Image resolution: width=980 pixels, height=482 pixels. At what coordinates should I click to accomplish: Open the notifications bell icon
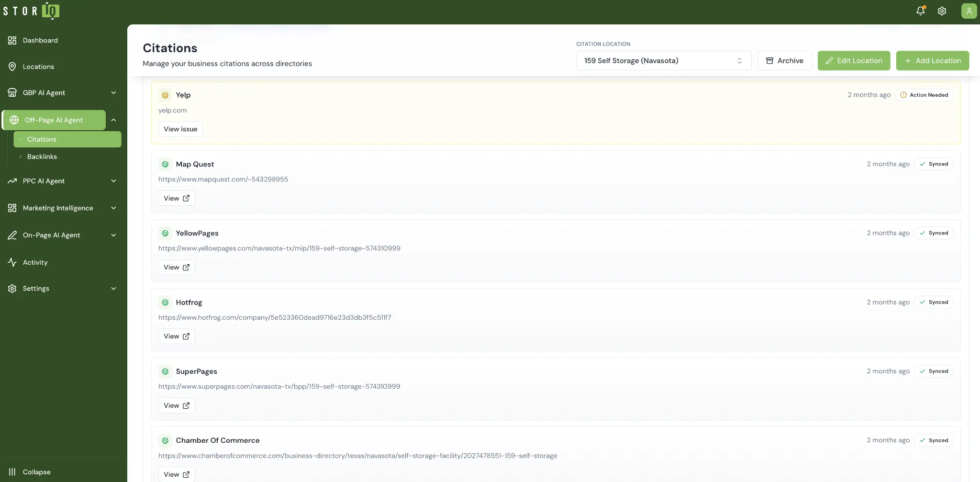click(x=920, y=11)
